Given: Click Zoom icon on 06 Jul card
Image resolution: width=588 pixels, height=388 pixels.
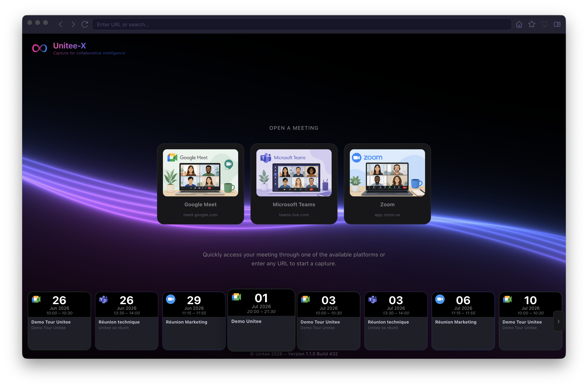Looking at the screenshot, I should tap(440, 299).
